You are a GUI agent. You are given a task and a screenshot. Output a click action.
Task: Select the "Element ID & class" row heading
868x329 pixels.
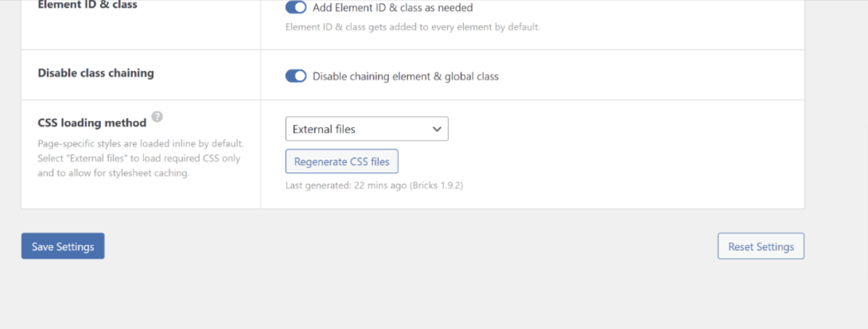(88, 5)
